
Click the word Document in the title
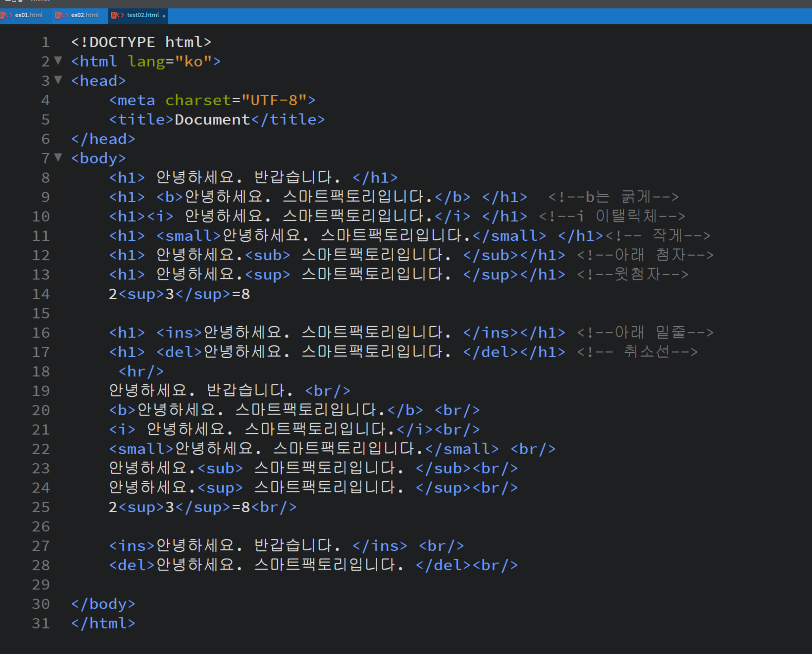pyautogui.click(x=212, y=119)
